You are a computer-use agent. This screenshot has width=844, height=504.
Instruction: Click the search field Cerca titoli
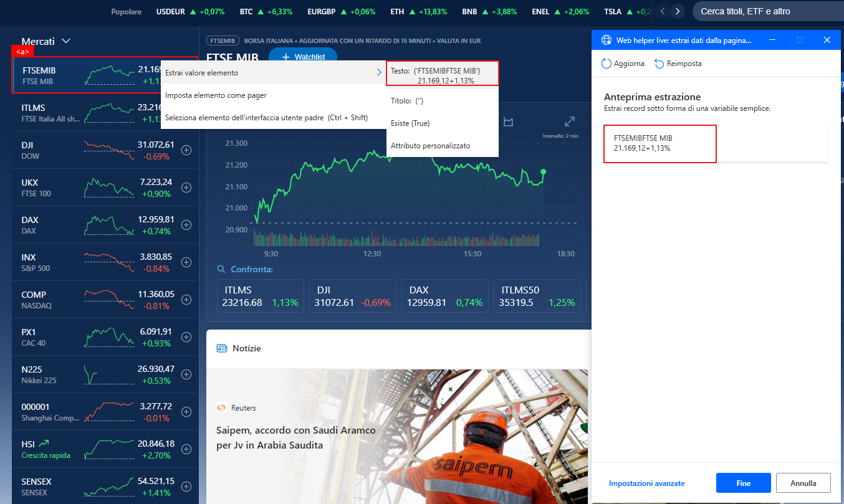point(767,11)
